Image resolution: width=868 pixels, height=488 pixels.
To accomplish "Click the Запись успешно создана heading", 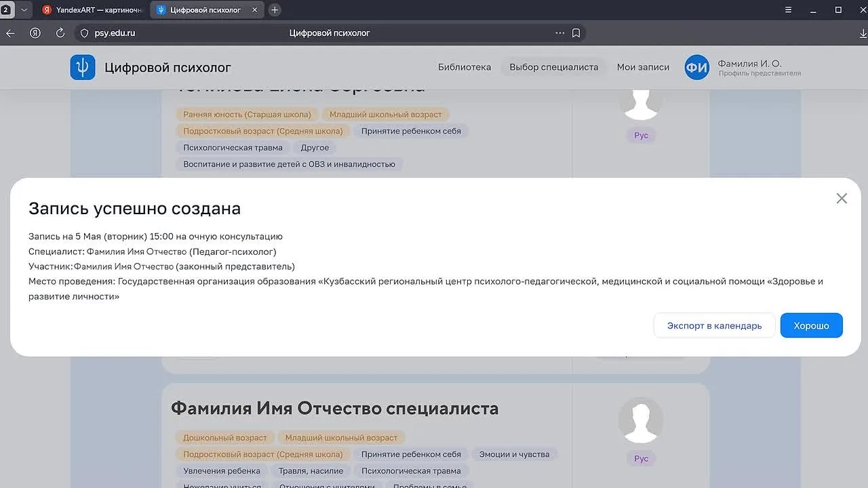I will 134,209.
